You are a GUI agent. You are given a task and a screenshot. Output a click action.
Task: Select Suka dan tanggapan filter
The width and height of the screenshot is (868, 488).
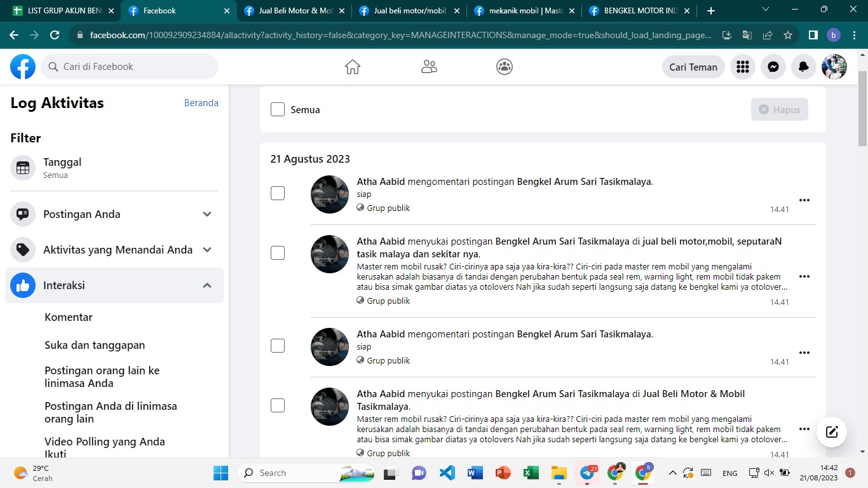click(x=95, y=345)
